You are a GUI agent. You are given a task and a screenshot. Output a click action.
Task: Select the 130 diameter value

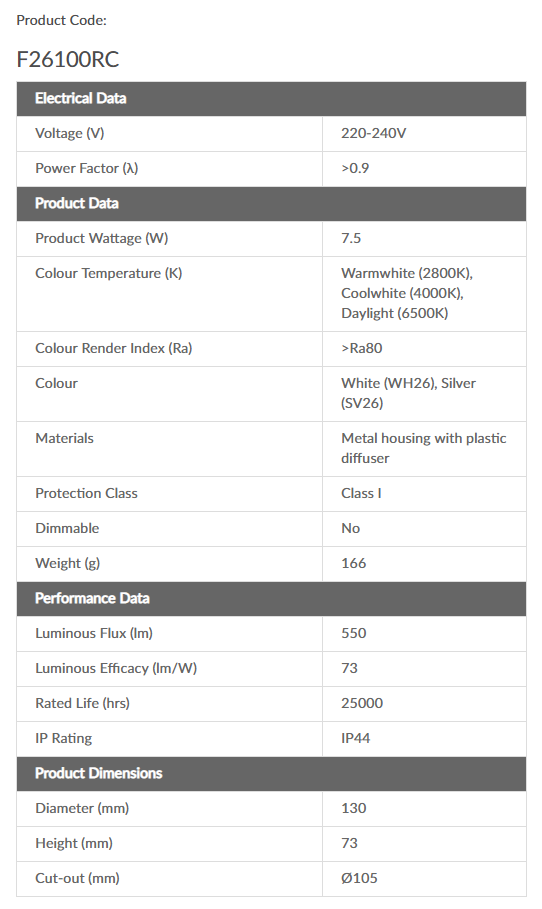354,808
